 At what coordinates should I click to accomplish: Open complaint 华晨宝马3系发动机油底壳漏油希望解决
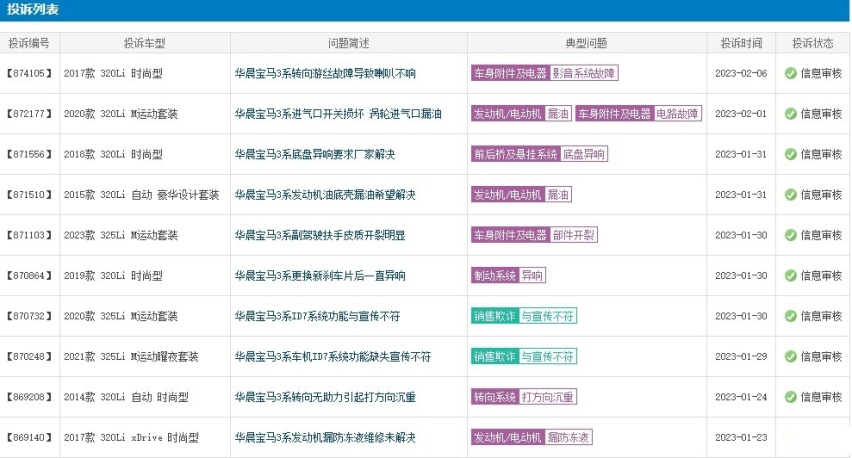pyautogui.click(x=325, y=195)
